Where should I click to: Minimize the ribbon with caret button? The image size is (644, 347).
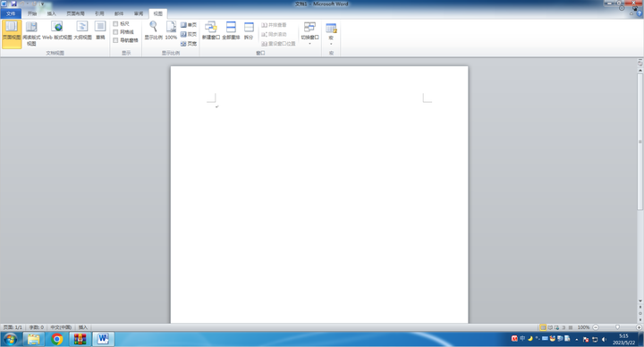[631, 13]
